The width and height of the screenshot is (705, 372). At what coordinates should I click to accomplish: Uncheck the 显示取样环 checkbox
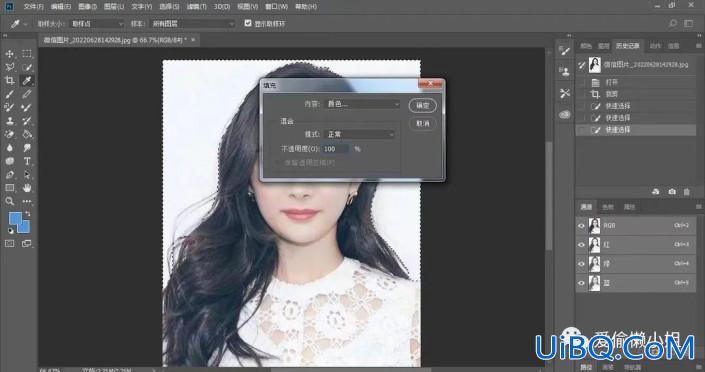click(248, 23)
